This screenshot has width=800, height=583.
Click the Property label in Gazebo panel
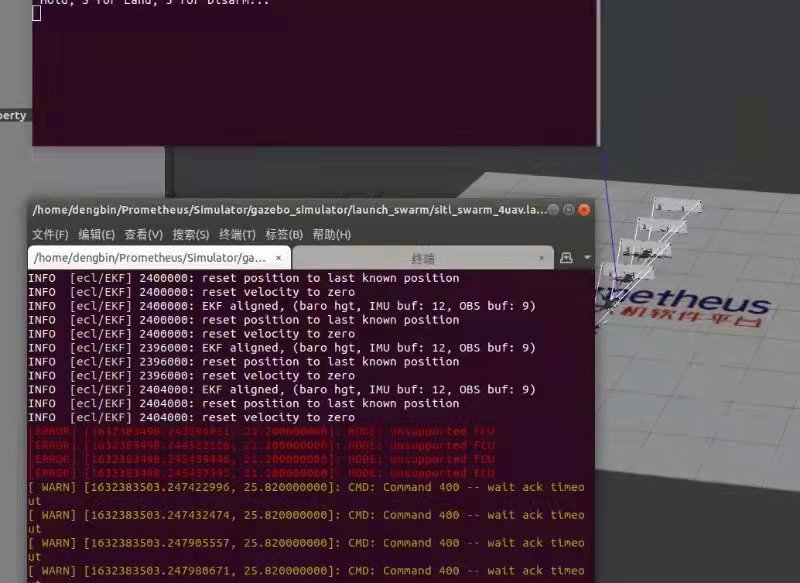pos(13,116)
